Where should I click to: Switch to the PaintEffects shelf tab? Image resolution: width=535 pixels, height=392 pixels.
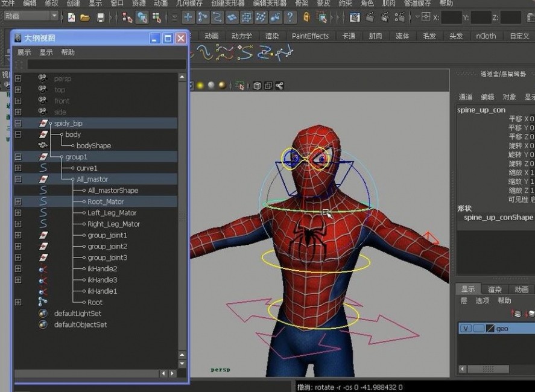pos(310,36)
